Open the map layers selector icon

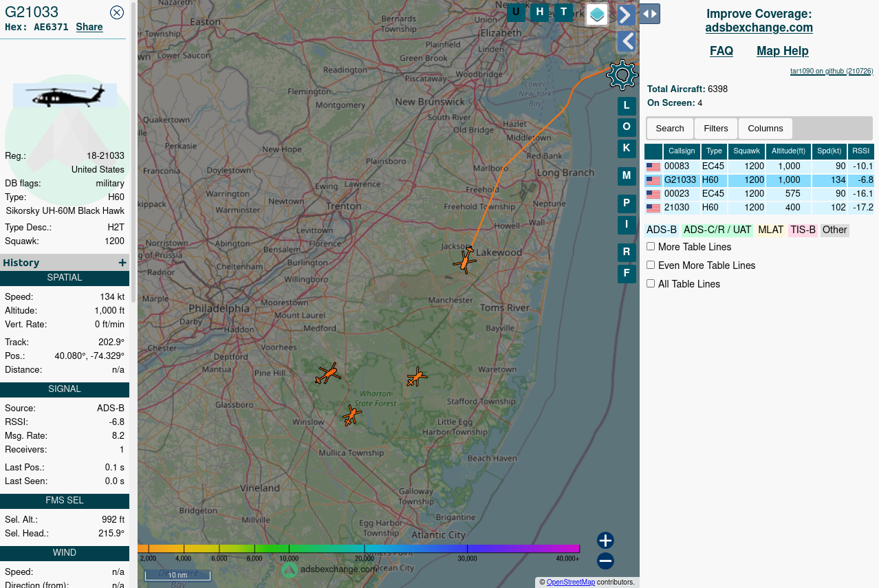[597, 14]
